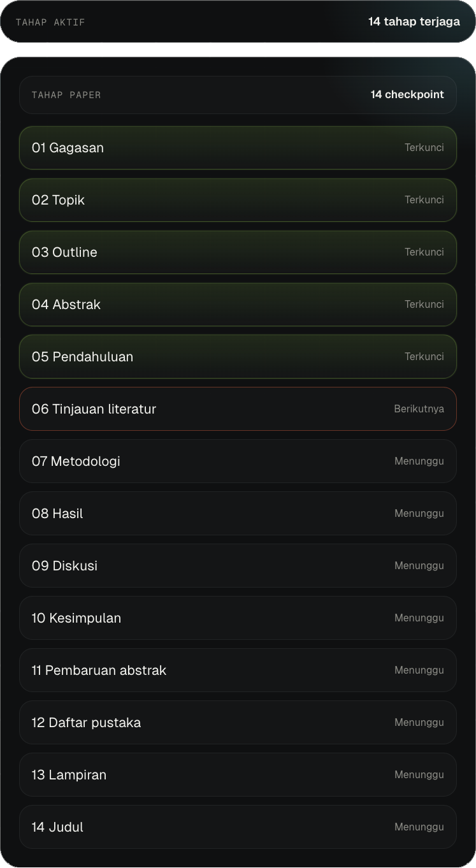Open the 13 Lampiran stage

tap(238, 775)
